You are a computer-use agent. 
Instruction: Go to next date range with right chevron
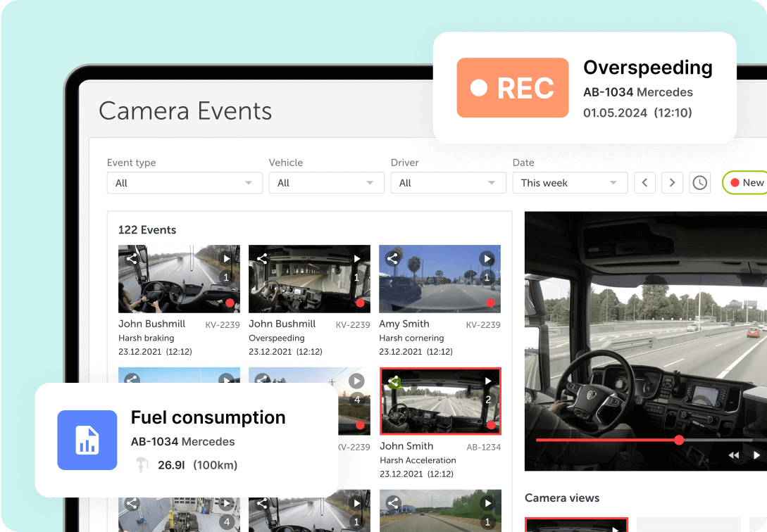672,183
